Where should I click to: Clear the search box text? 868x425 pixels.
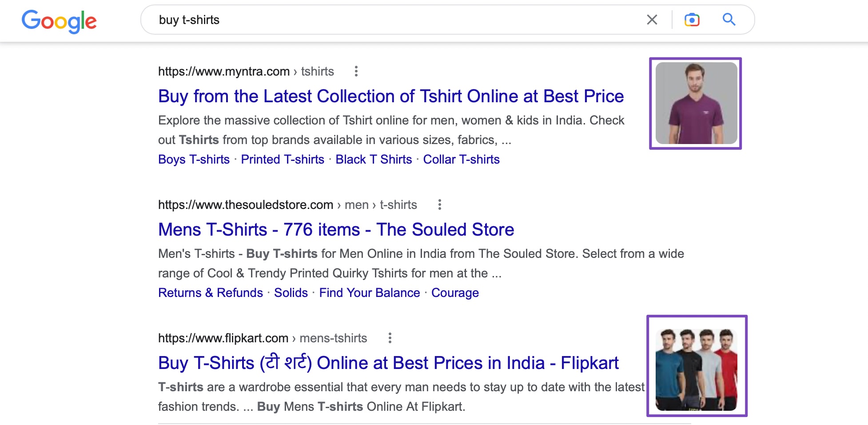click(652, 20)
